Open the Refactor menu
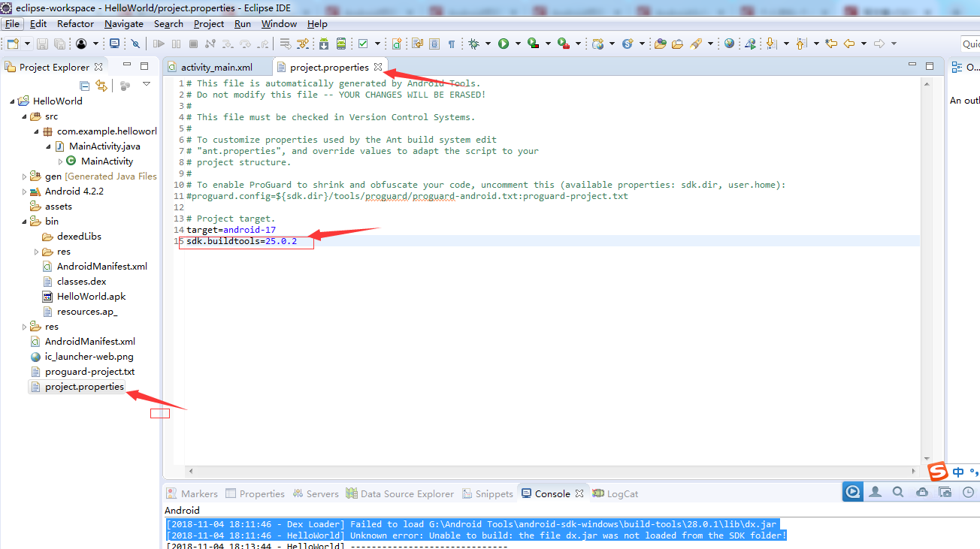Screen dimensions: 980x549 tap(75, 23)
